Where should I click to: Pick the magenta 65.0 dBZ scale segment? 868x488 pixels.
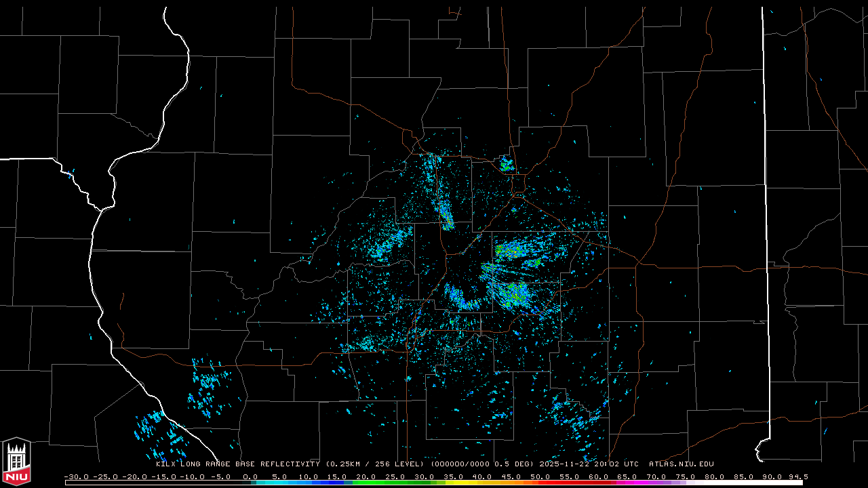(627, 483)
